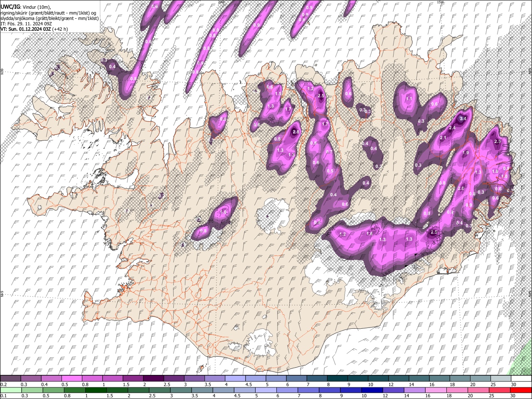Click the dark blue rain swatch labeled 10
The width and height of the screenshot is (532, 399).
[x=372, y=390]
